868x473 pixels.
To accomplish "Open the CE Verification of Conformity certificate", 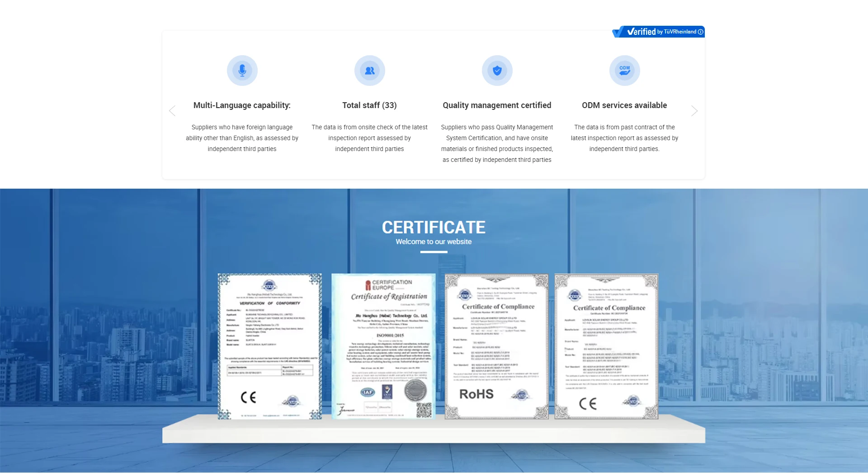I will coord(270,346).
